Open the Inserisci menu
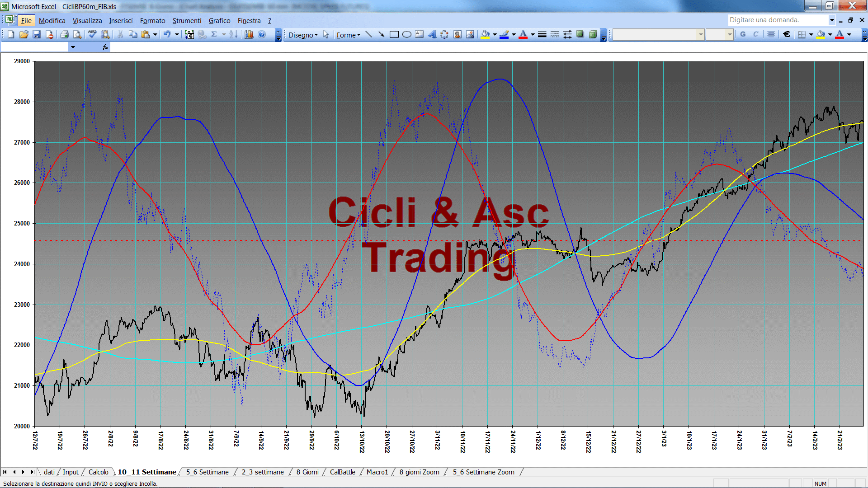Image resolution: width=868 pixels, height=488 pixels. click(121, 20)
